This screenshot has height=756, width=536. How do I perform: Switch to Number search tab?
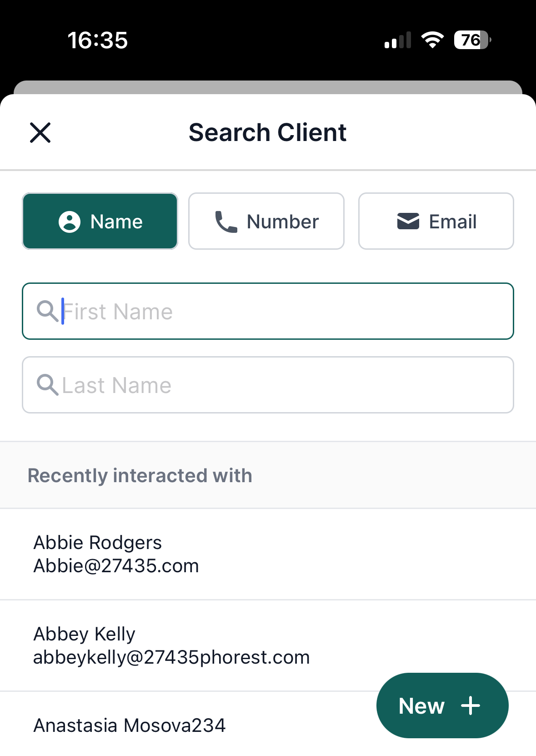click(266, 221)
